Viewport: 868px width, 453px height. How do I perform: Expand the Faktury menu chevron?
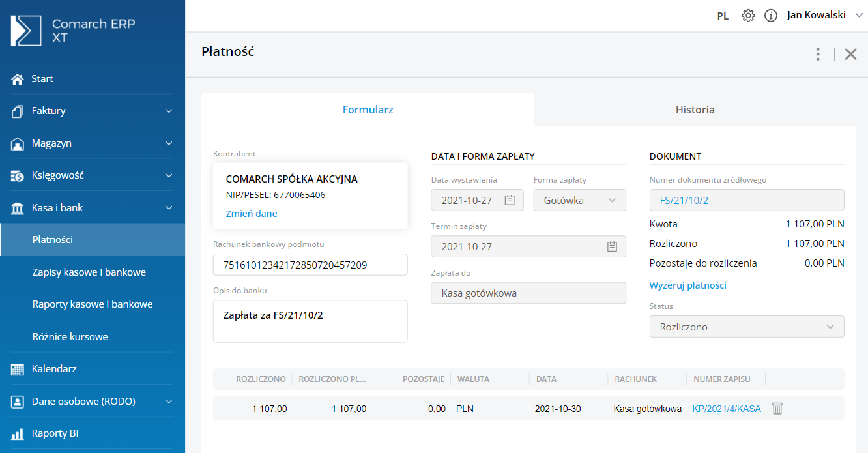point(169,111)
